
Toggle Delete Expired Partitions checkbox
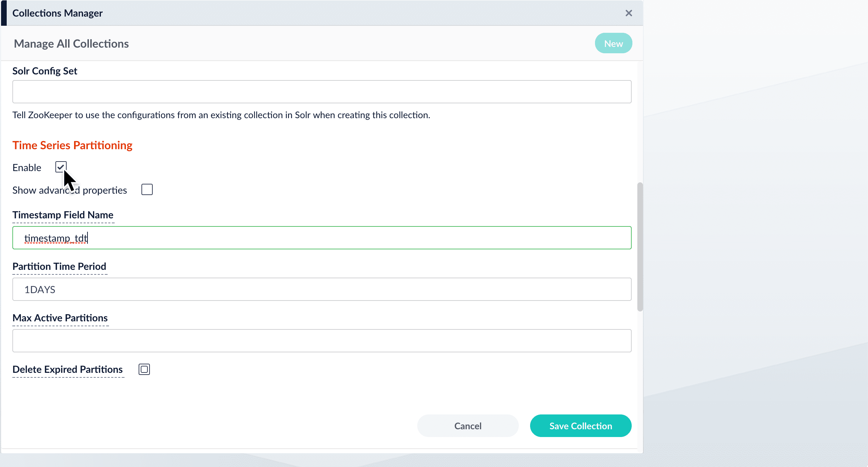144,369
